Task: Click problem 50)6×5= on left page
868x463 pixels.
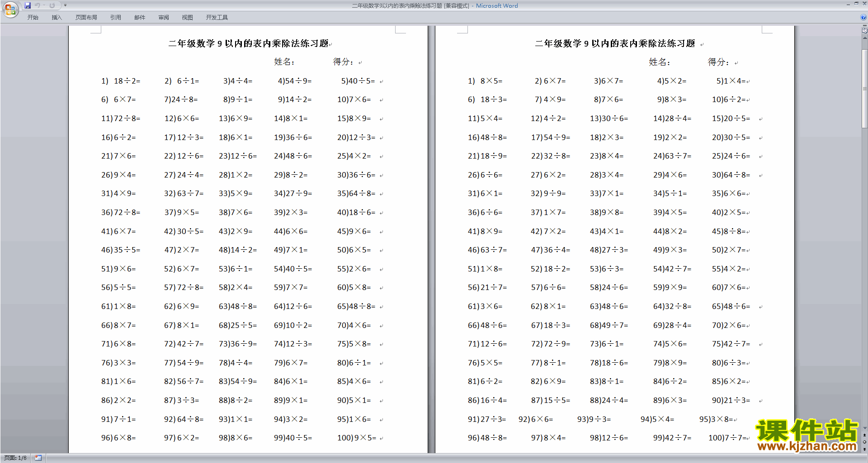Action: 354,250
